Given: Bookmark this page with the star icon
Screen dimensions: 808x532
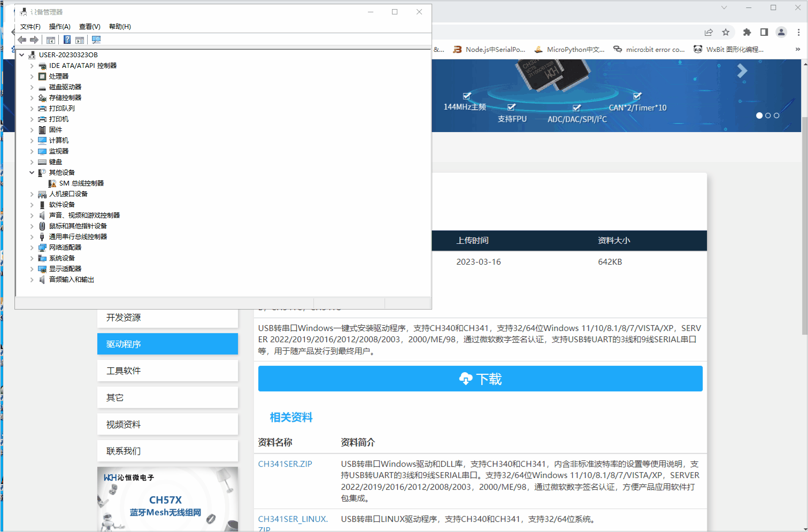Looking at the screenshot, I should [x=726, y=32].
